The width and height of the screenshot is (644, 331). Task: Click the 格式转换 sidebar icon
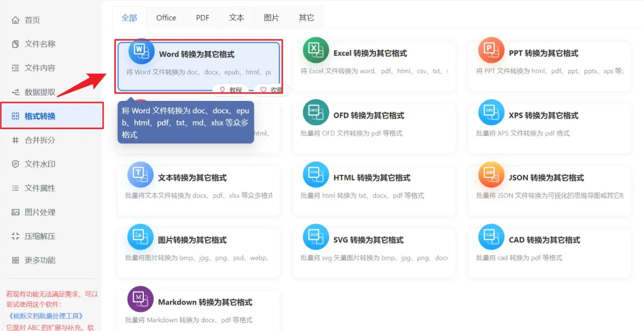click(x=15, y=116)
